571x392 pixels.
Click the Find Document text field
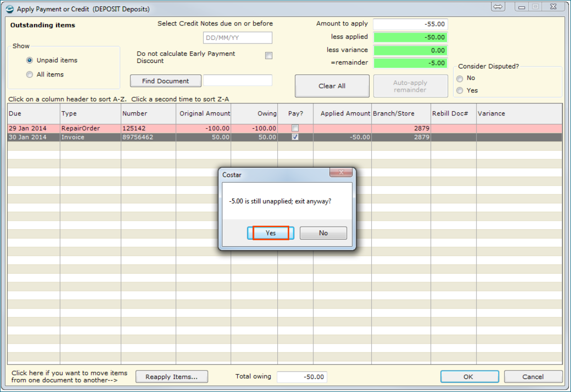click(x=237, y=80)
